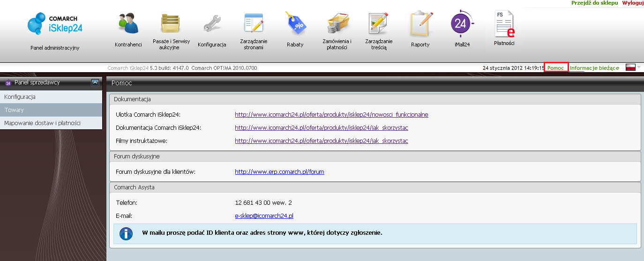
Task: Open Zarządzanie stronami icon
Action: [254, 23]
